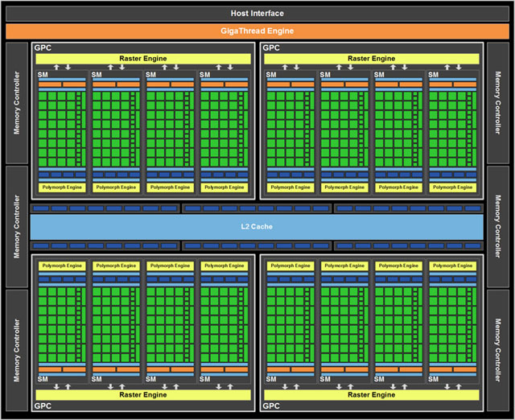Select the Raster Engine in the top-right GPC
Image resolution: width=515 pixels, height=420 pixels.
[372, 59]
